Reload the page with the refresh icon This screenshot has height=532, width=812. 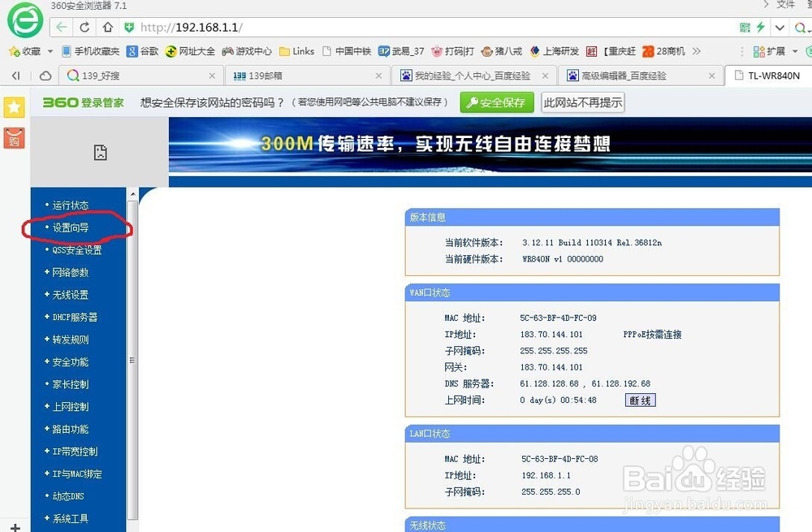pyautogui.click(x=84, y=27)
